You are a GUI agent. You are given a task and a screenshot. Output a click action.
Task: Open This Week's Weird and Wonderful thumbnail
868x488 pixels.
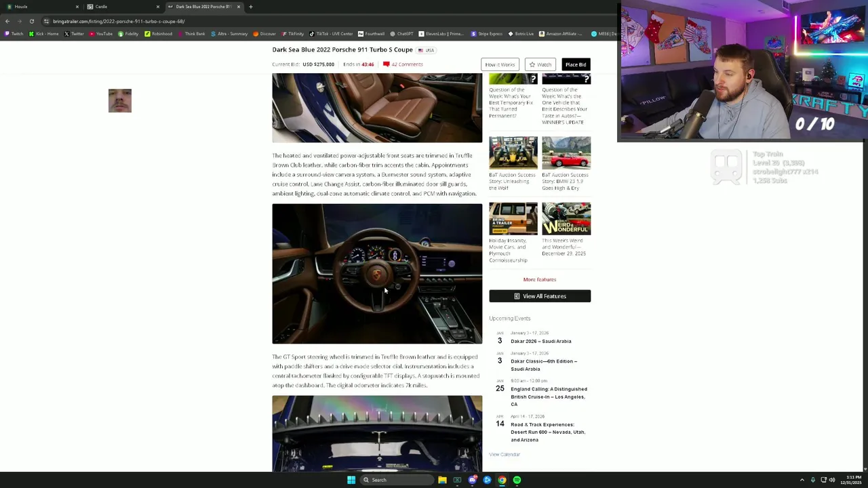(566, 218)
